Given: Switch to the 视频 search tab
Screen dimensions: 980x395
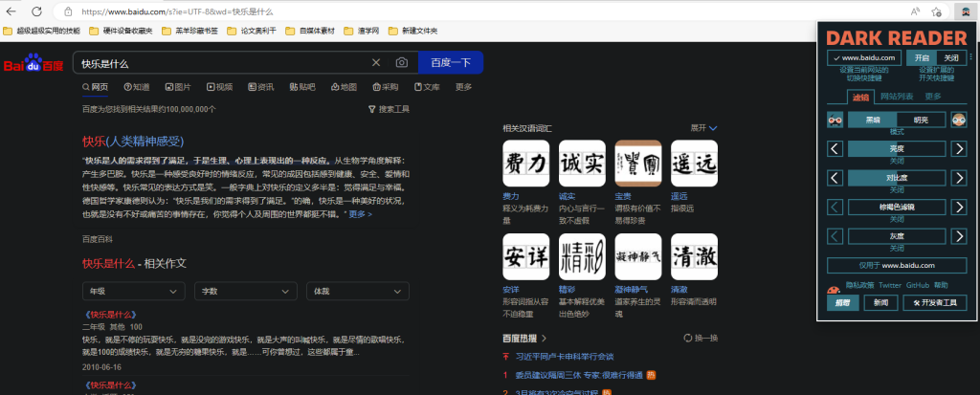Looking at the screenshot, I should 220,87.
